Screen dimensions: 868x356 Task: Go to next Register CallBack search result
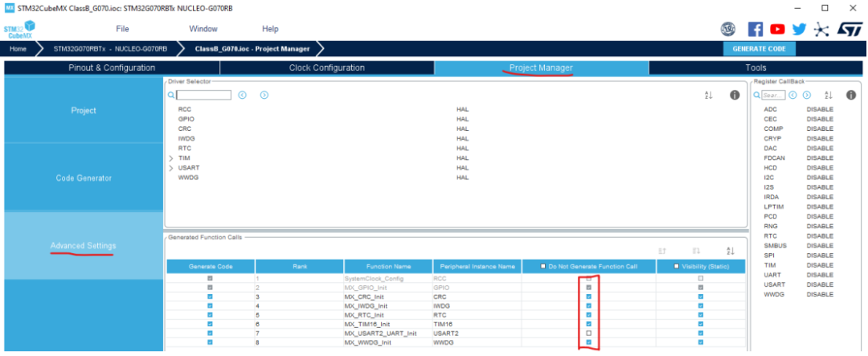(807, 96)
